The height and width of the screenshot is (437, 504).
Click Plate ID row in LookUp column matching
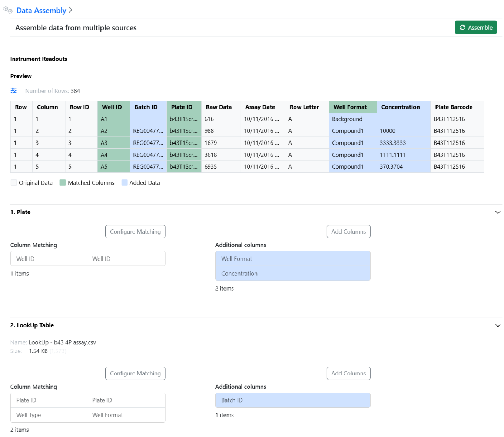88,400
